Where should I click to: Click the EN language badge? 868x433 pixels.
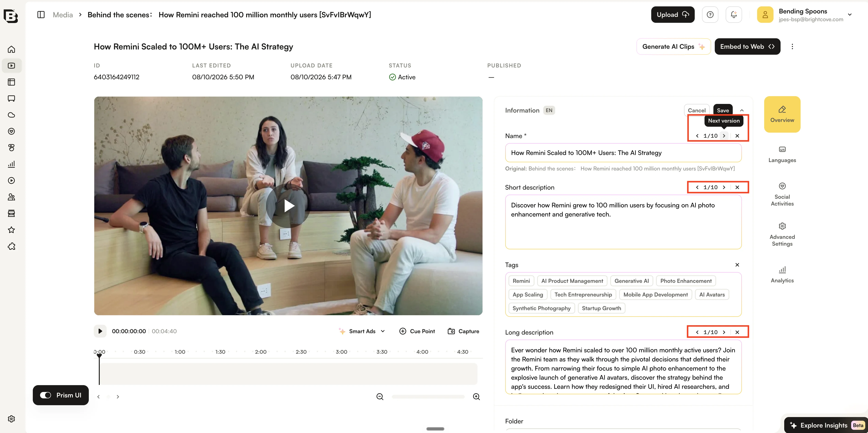[549, 110]
